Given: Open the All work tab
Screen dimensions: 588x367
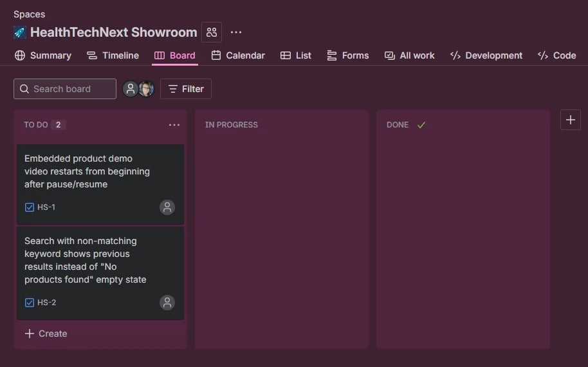Looking at the screenshot, I should point(409,55).
